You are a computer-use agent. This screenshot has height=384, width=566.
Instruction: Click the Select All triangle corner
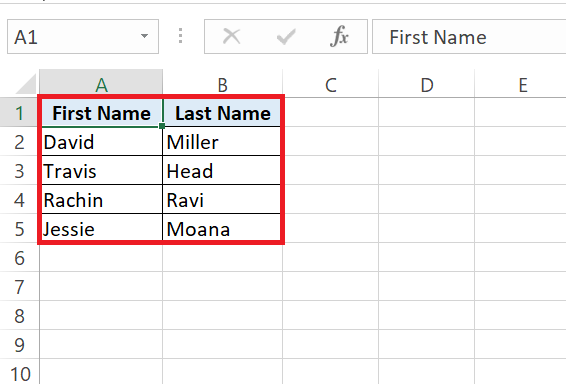pos(26,84)
